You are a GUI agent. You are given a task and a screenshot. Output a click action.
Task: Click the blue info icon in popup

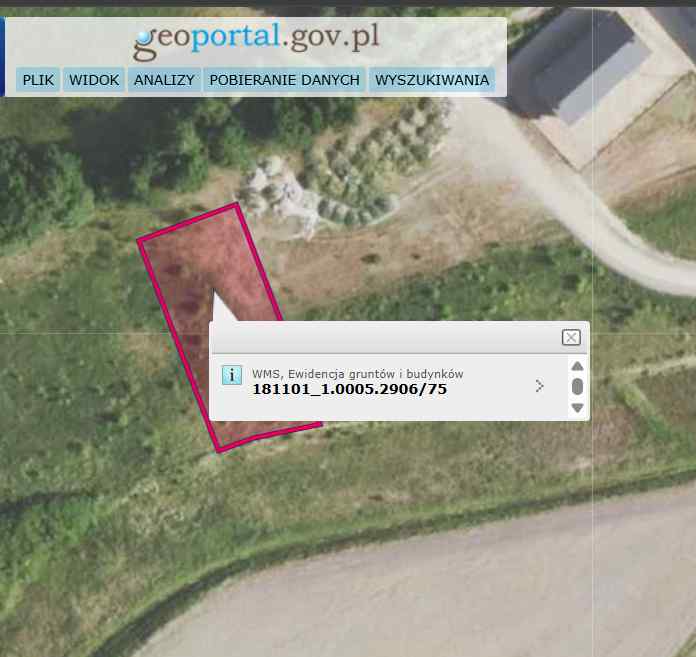point(232,375)
